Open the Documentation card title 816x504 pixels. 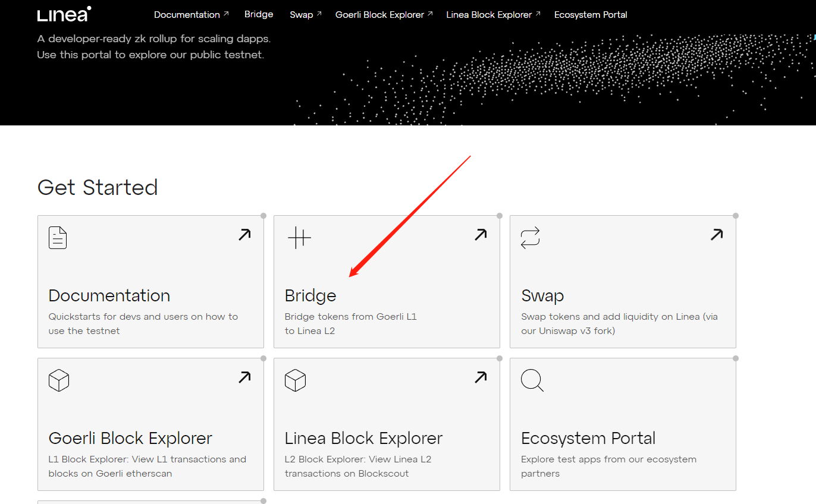click(109, 295)
